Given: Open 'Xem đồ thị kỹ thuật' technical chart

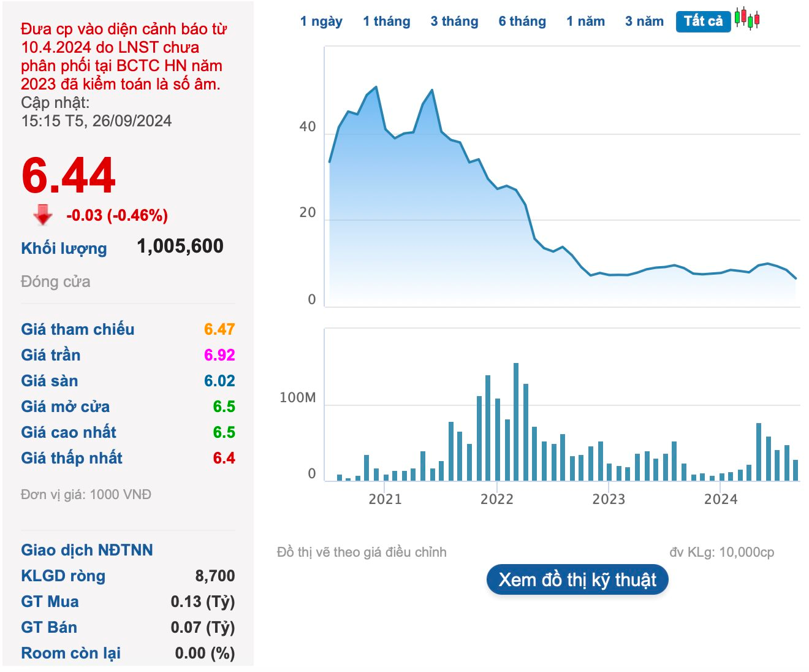Looking at the screenshot, I should [577, 579].
